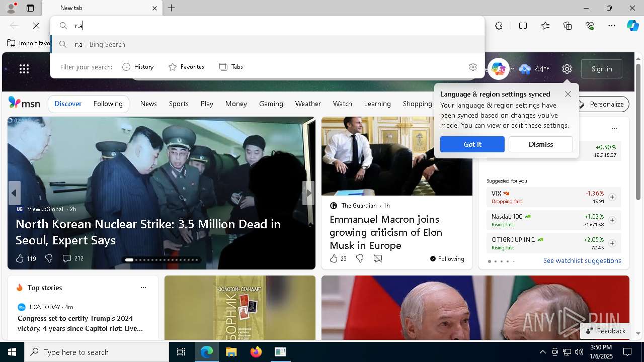Image resolution: width=644 pixels, height=362 pixels.
Task: Open Macron story comments-off icon
Action: tap(378, 258)
